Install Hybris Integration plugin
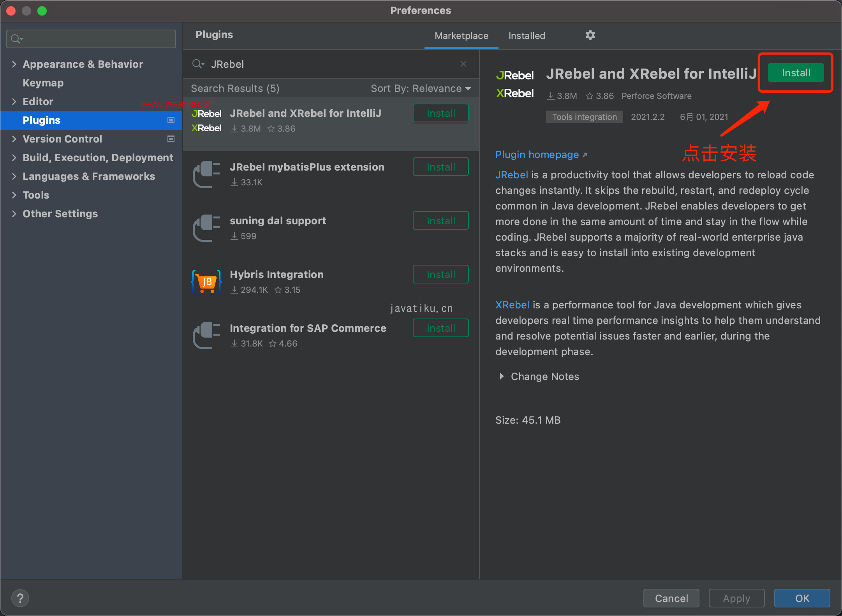The image size is (842, 616). click(x=440, y=275)
